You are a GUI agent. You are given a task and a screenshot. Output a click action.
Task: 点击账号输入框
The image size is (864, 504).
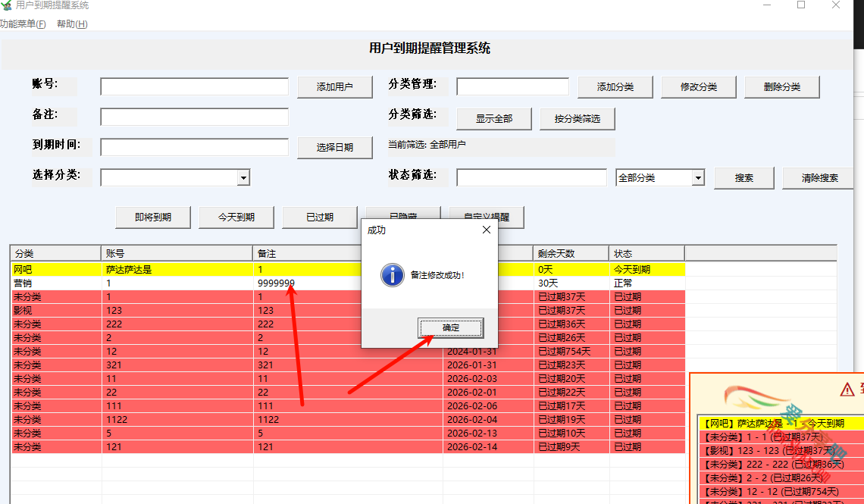(x=193, y=86)
